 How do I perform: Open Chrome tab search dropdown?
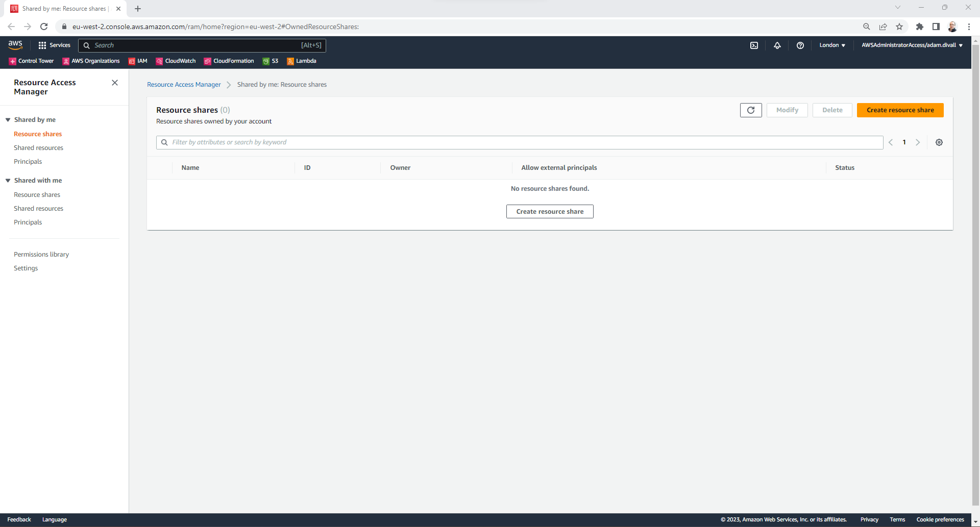(898, 7)
